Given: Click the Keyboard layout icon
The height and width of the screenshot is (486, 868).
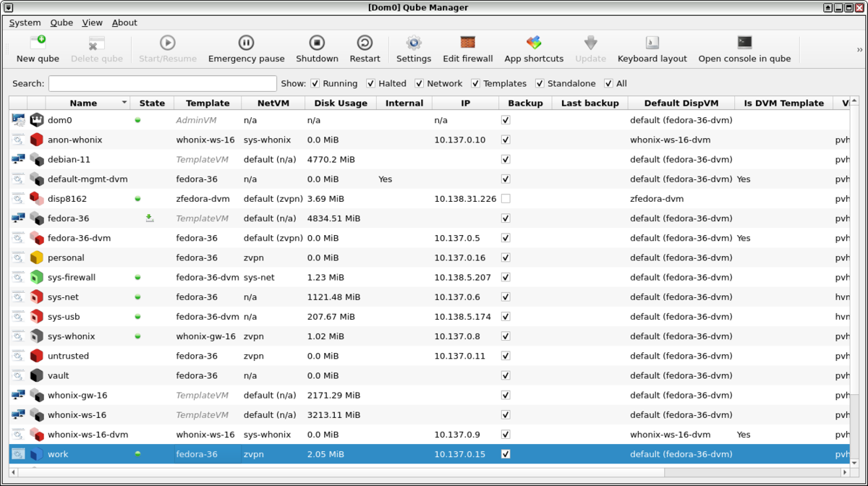Looking at the screenshot, I should [x=652, y=43].
